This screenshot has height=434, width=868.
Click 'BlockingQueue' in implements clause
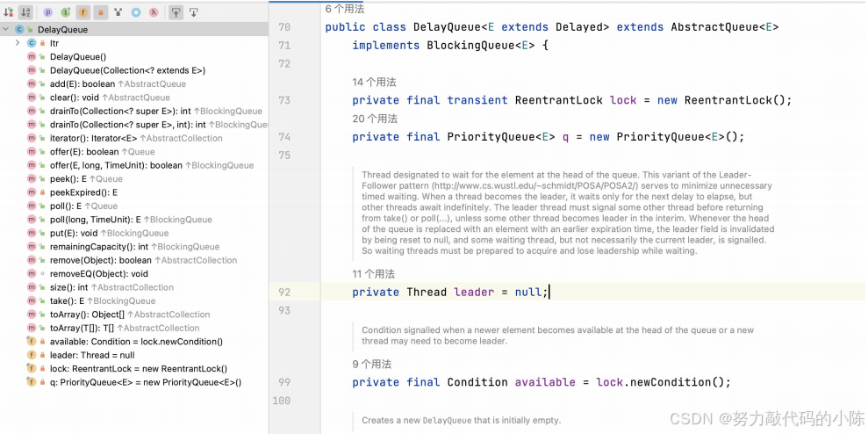point(470,46)
